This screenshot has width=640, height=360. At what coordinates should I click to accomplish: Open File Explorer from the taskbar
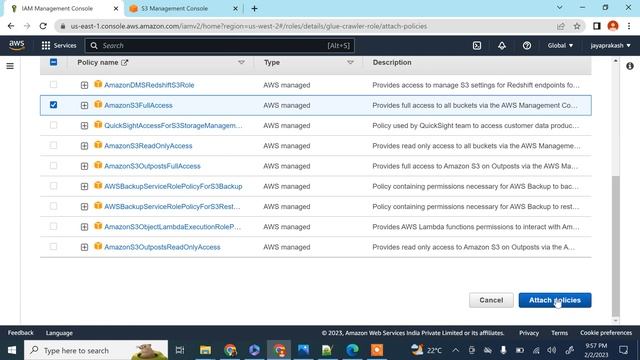pyautogui.click(x=205, y=350)
